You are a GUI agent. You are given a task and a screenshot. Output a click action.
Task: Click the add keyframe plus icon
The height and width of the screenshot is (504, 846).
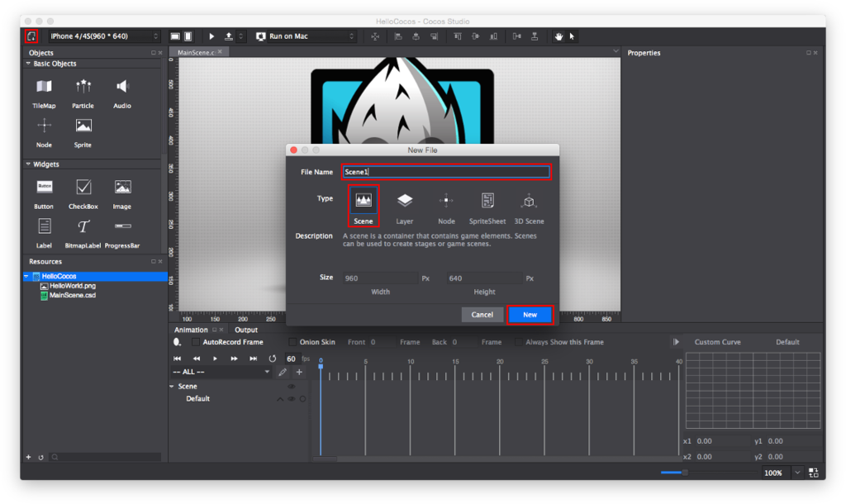pyautogui.click(x=299, y=372)
